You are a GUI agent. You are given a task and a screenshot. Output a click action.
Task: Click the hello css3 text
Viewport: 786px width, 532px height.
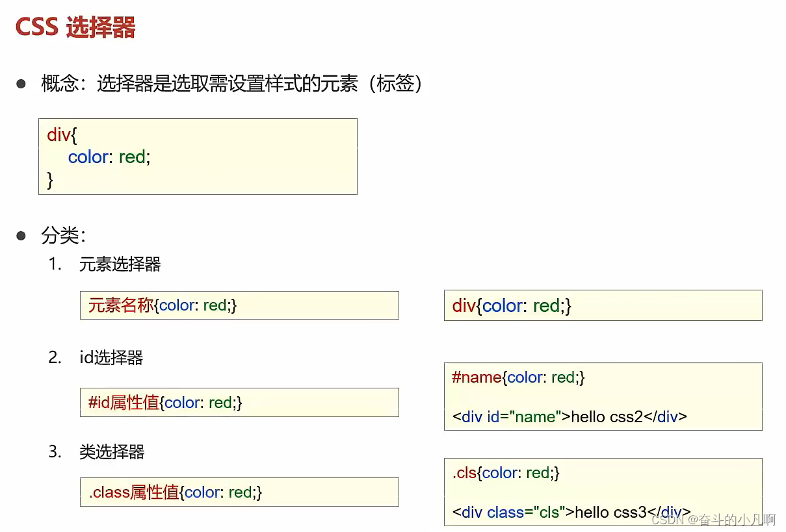(610, 513)
